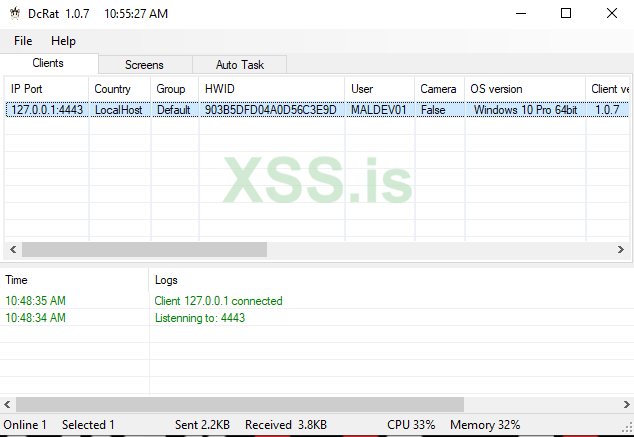The height and width of the screenshot is (437, 634).
Task: Switch to the Screens tab
Action: (x=144, y=65)
